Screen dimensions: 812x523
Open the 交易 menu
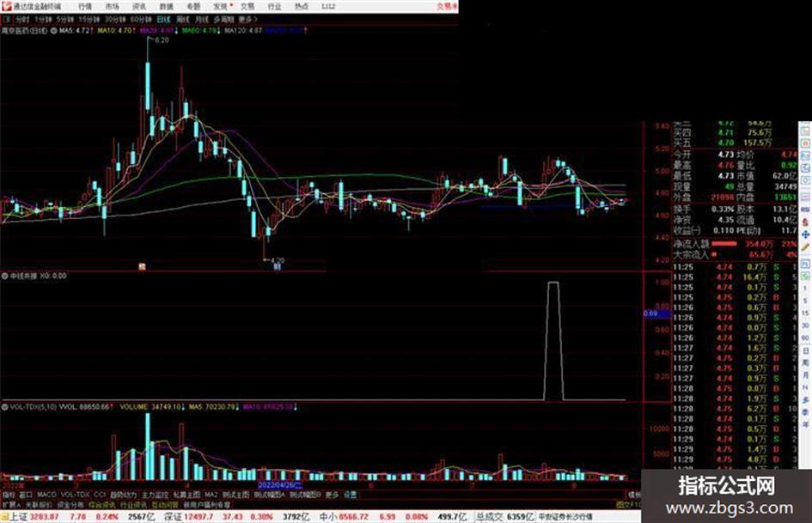coord(247,6)
